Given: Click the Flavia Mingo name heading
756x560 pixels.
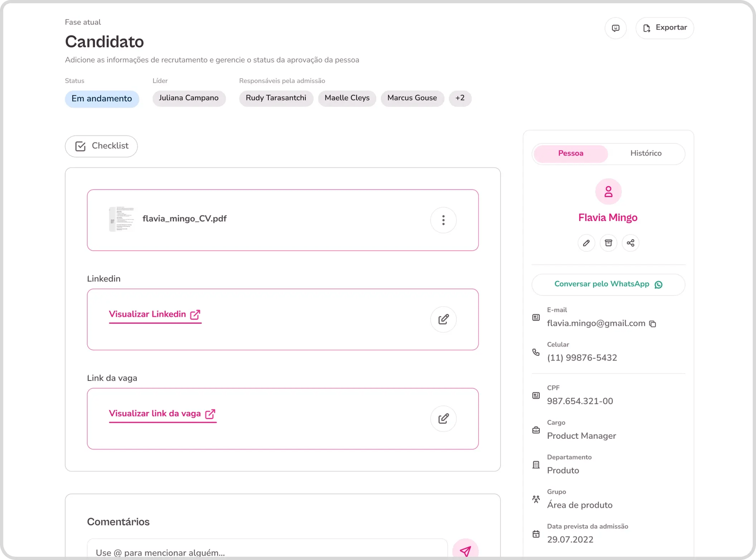Looking at the screenshot, I should [608, 218].
